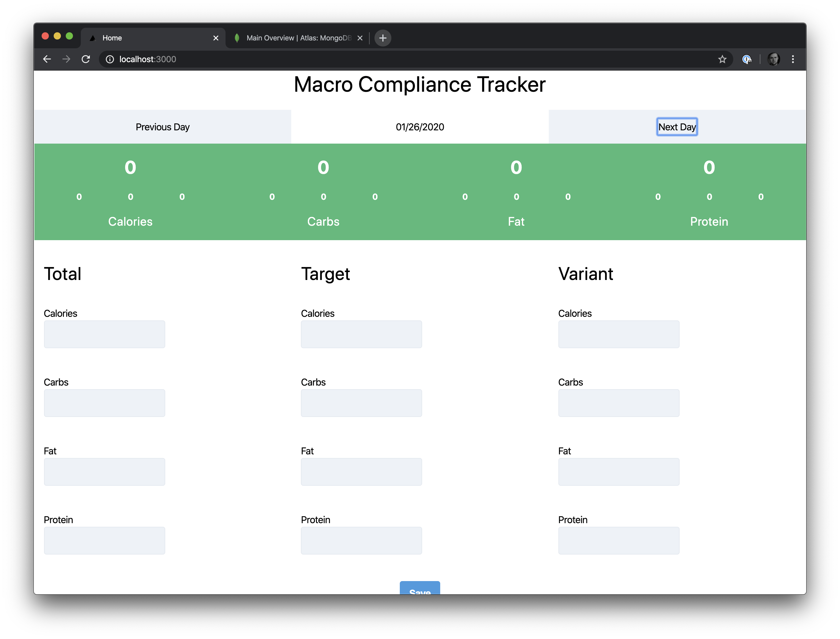Click the Fat icon in green summary bar
Screen dimensions: 840x639
(515, 221)
